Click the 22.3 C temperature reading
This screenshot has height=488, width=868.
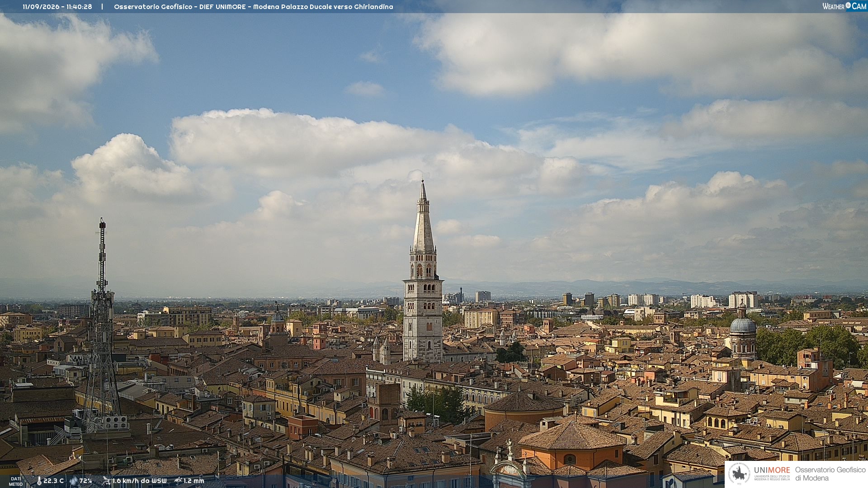pyautogui.click(x=53, y=481)
